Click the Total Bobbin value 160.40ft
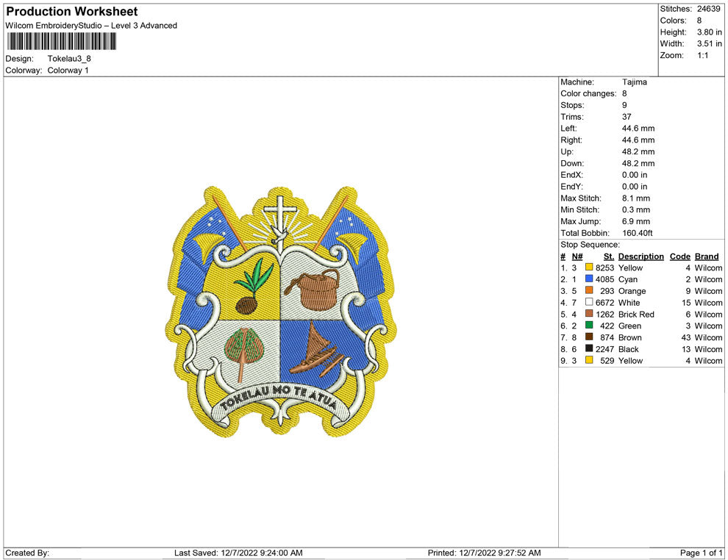The width and height of the screenshot is (728, 560). click(x=637, y=233)
